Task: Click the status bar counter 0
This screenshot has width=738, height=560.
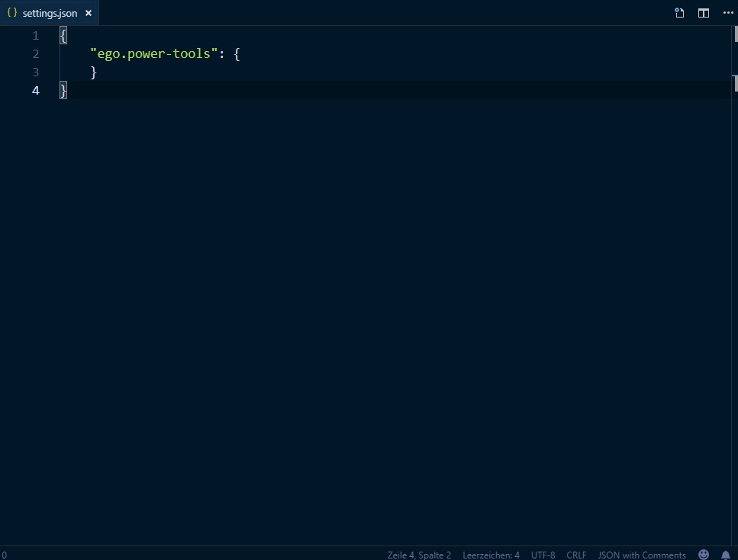Action: (x=5, y=555)
